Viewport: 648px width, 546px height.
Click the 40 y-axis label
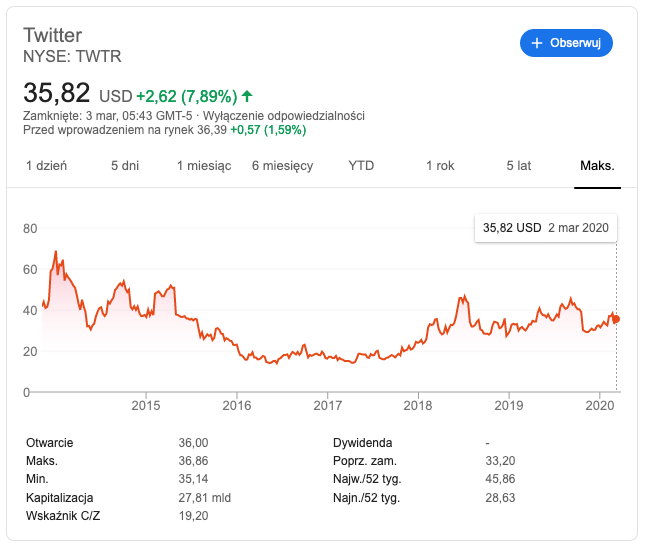(x=30, y=310)
